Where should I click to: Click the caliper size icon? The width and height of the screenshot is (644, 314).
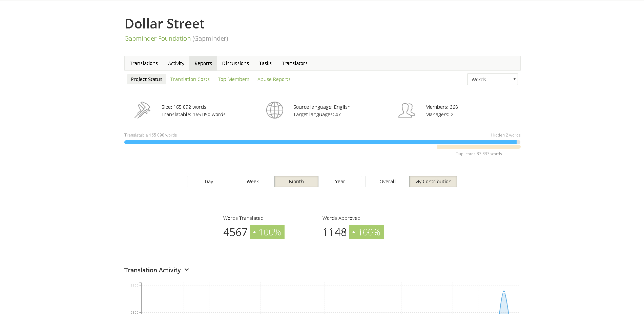pos(142,110)
